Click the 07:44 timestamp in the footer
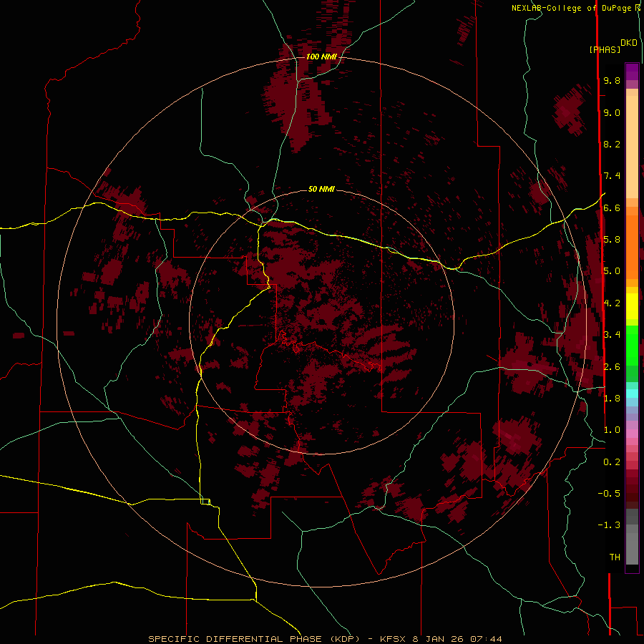This screenshot has width=644, height=644. coord(487,639)
